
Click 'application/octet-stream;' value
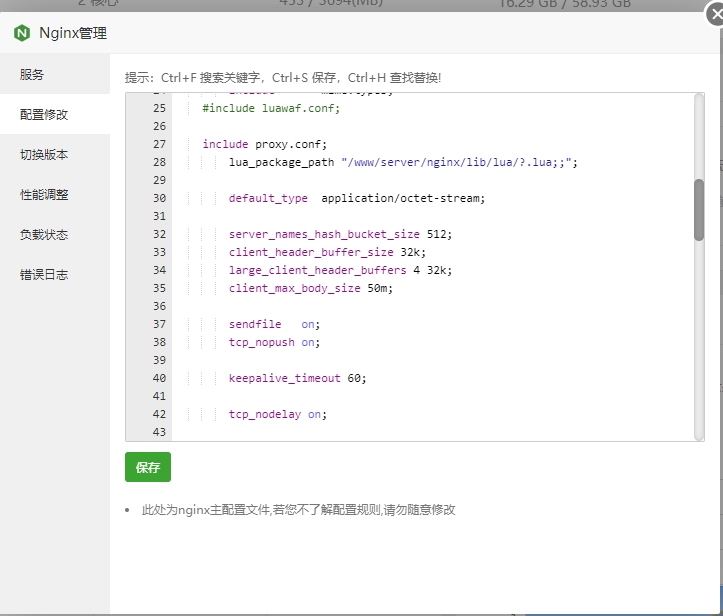coord(403,198)
